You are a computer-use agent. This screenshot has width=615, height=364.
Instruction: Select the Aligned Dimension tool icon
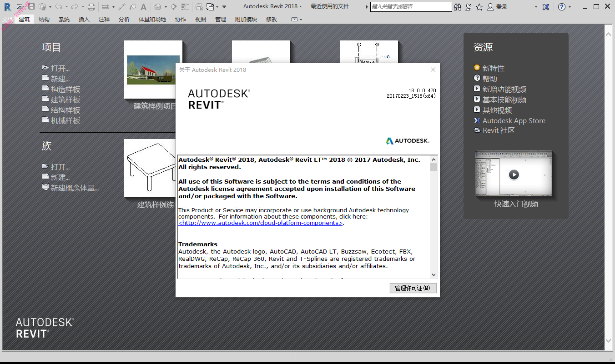(122, 7)
